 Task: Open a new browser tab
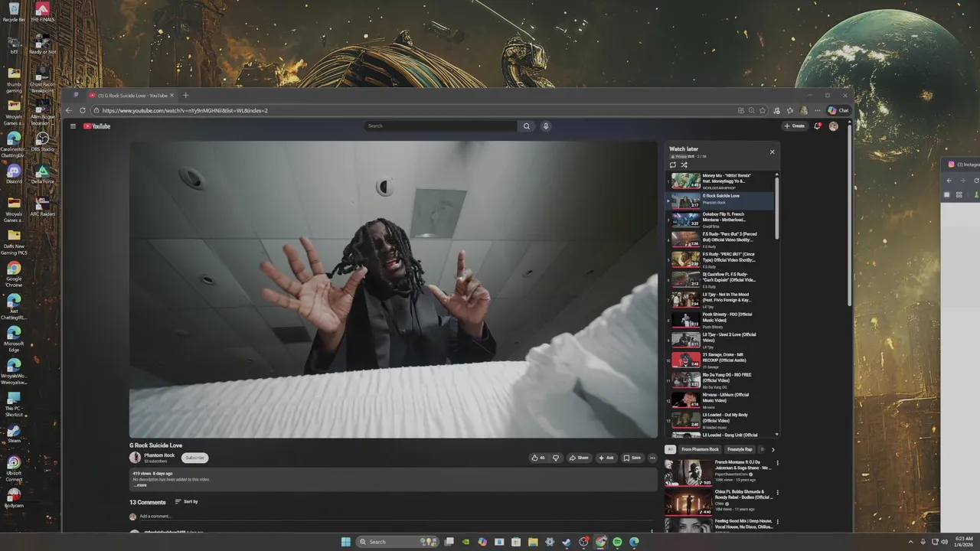pos(185,96)
